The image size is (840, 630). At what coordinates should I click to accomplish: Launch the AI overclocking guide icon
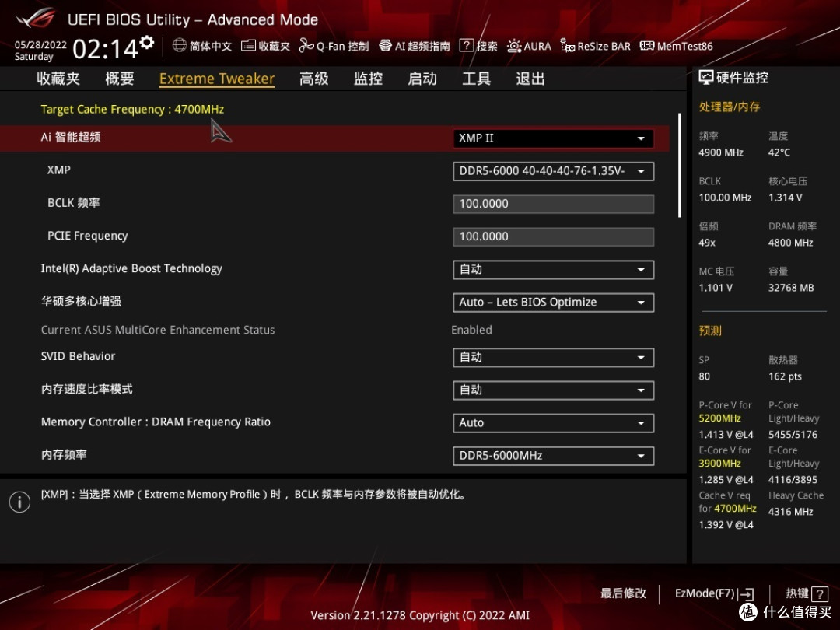pos(385,46)
